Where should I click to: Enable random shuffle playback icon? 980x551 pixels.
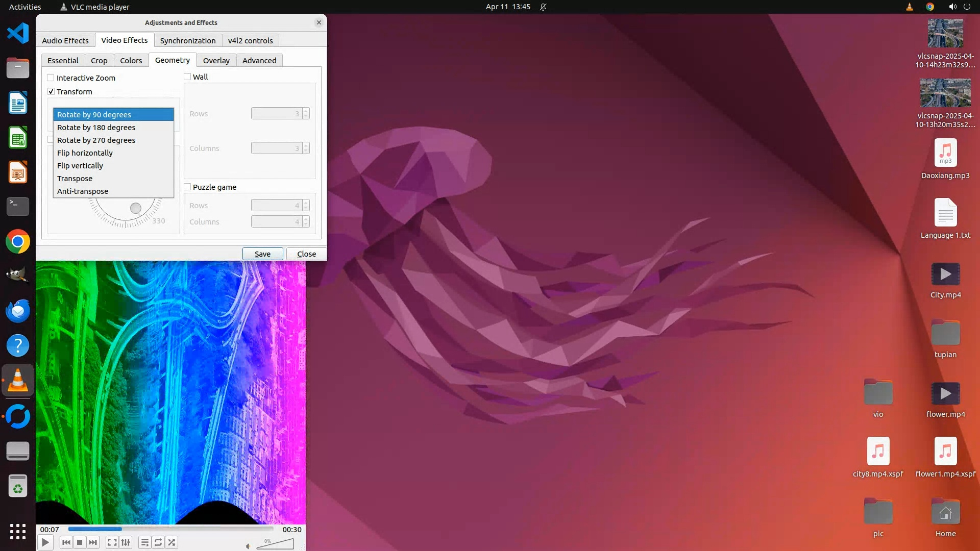point(172,542)
